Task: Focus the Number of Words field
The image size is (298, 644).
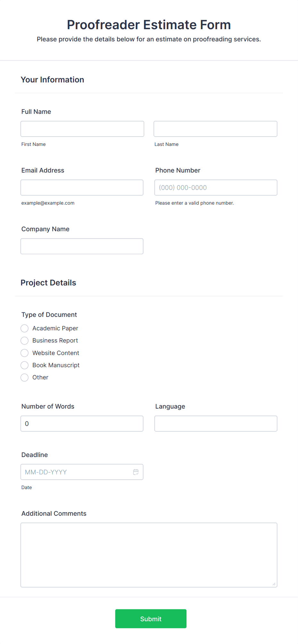Action: point(82,423)
